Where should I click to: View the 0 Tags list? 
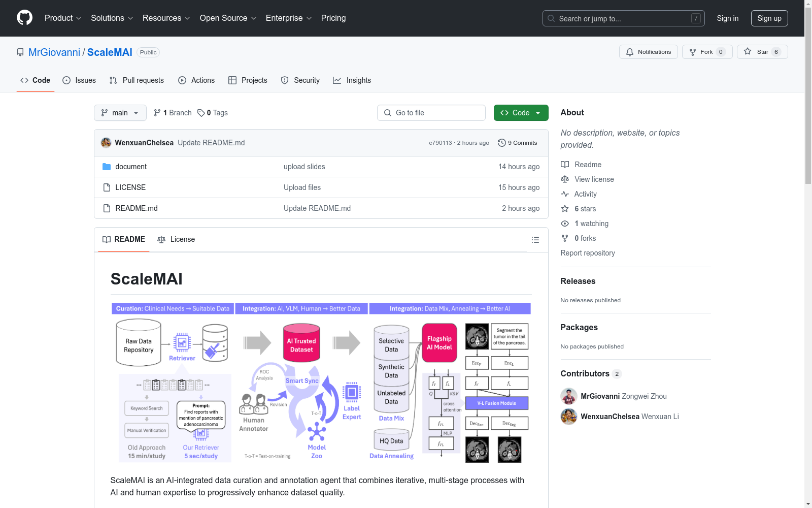point(213,113)
